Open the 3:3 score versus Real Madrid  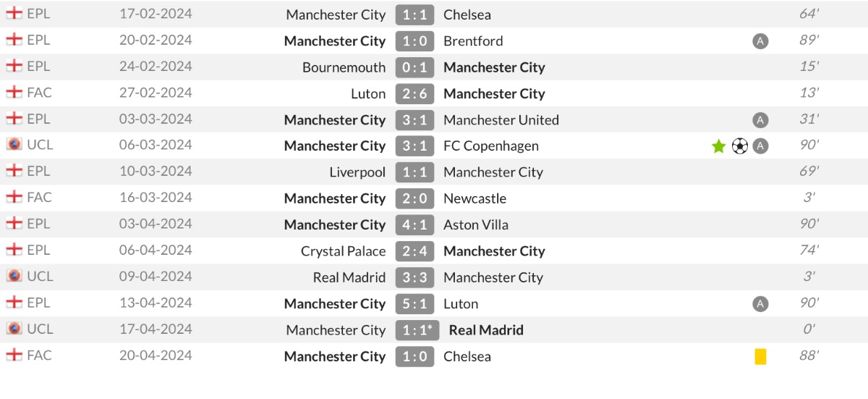(x=414, y=277)
